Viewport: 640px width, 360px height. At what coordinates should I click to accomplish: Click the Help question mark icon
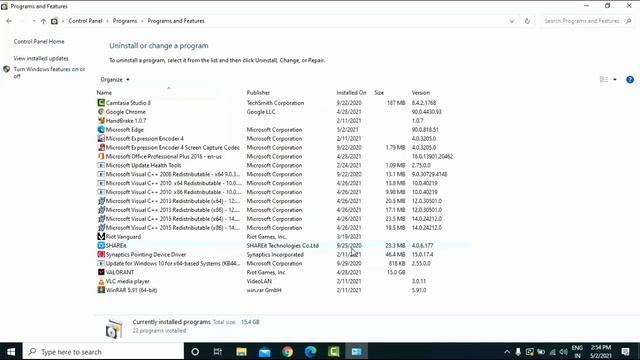[630, 80]
